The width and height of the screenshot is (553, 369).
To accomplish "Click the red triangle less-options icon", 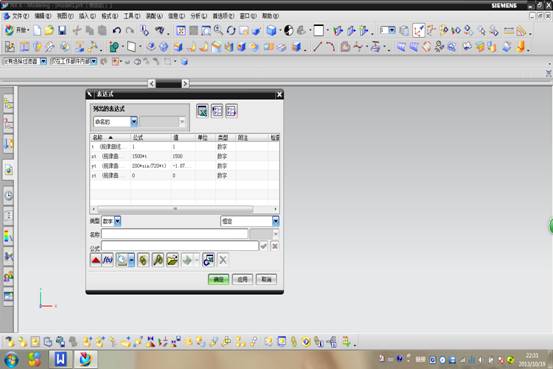I will pos(96,260).
